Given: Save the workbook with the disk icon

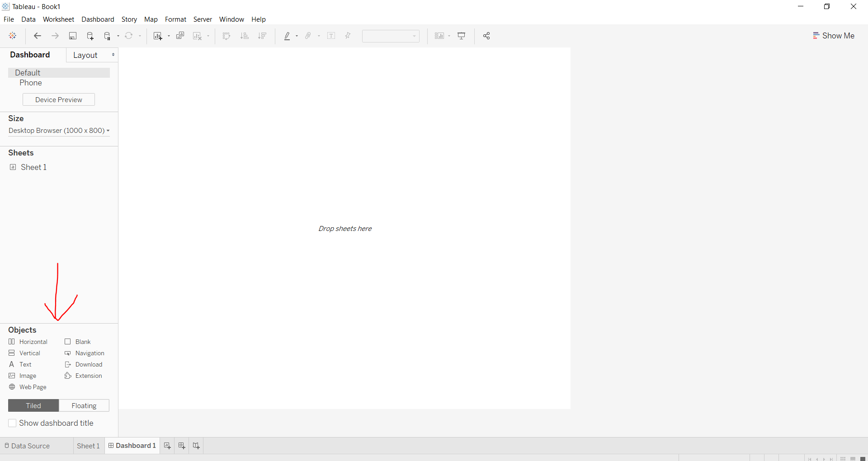Looking at the screenshot, I should tap(73, 36).
